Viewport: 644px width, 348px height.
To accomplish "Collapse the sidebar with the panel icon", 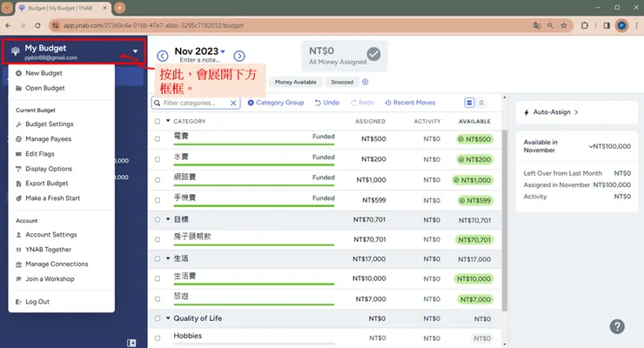I will [131, 343].
